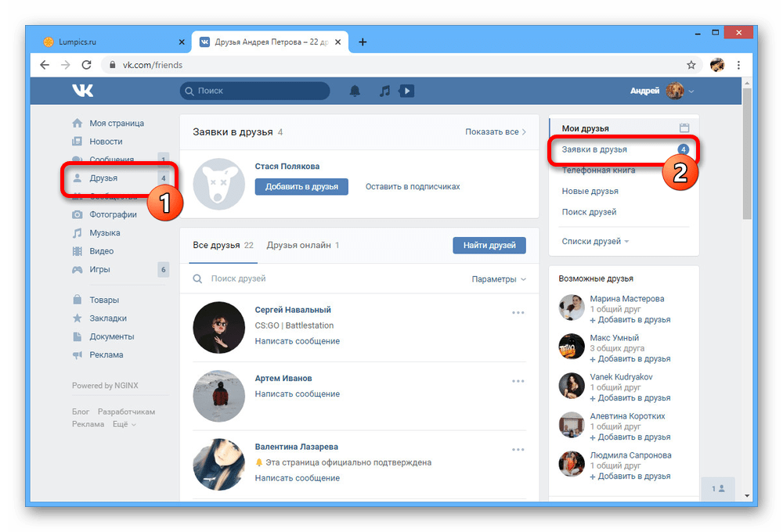Click the Найти друзей button
Viewport: 783px width, 532px height.
point(489,246)
